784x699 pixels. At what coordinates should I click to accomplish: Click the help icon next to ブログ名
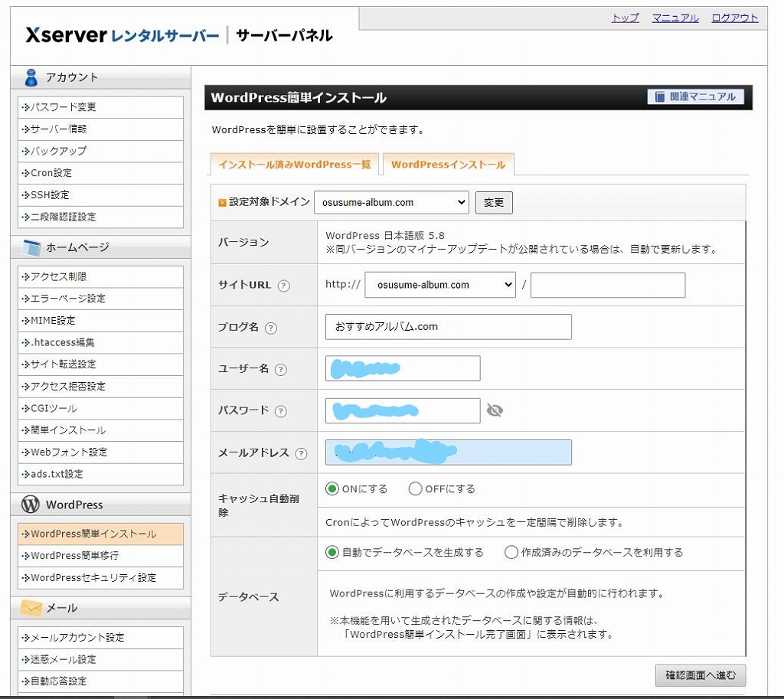270,328
